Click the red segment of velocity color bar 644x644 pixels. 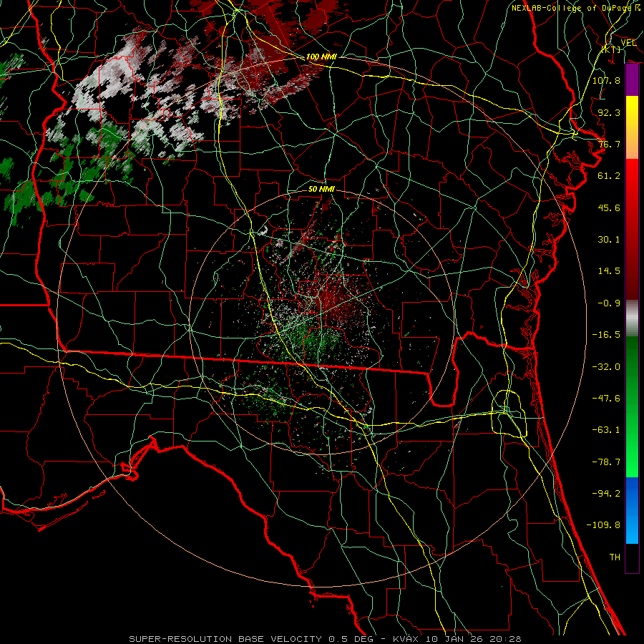(x=632, y=229)
